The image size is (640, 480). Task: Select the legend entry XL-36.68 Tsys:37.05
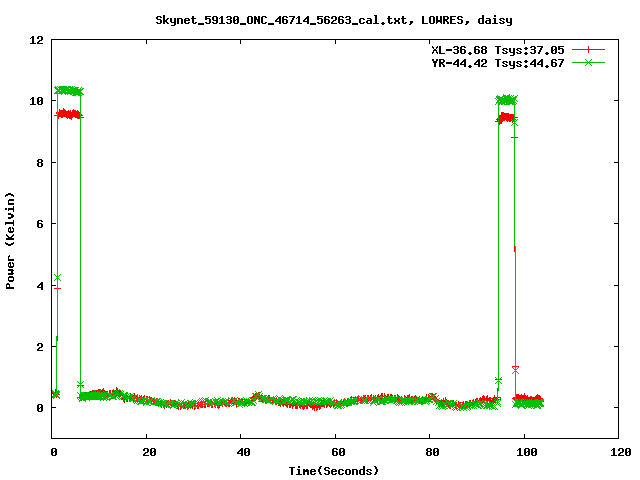tap(498, 50)
